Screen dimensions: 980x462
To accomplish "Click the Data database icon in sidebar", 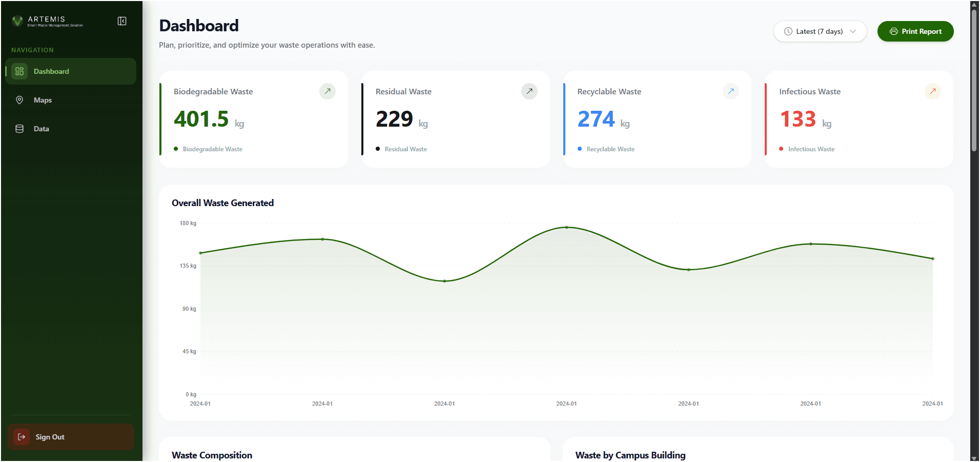I will click(x=19, y=129).
